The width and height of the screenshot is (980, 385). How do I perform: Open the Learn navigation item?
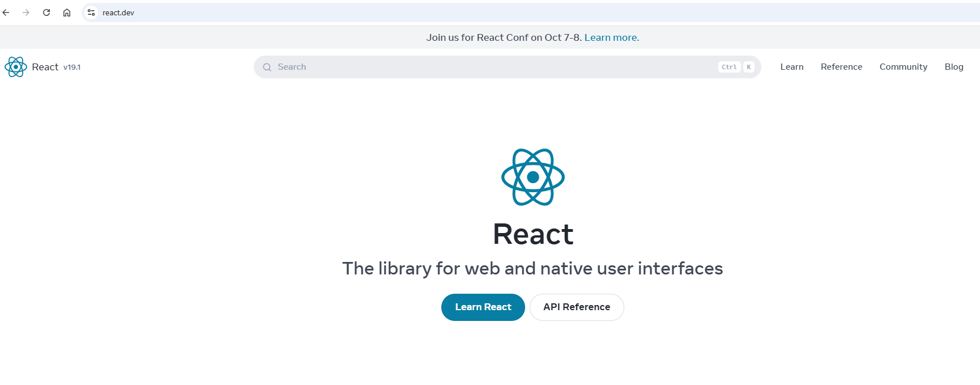tap(791, 67)
